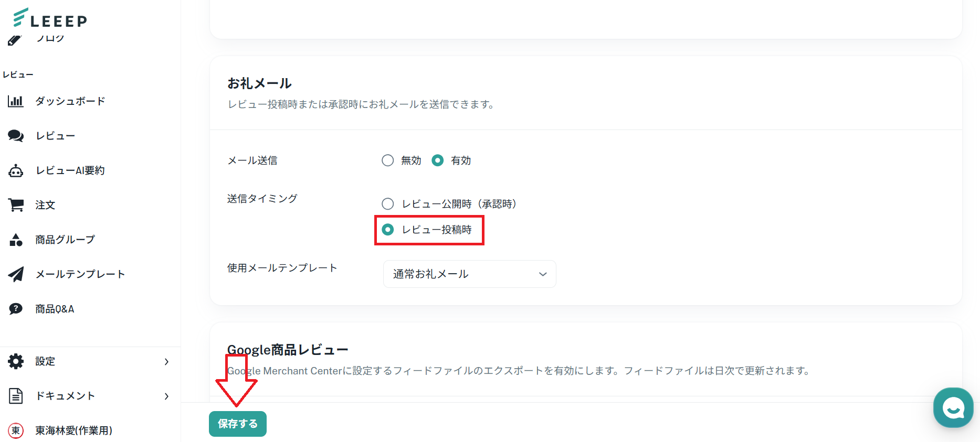This screenshot has width=980, height=442.
Task: Expand the 設定 menu chevron
Action: [x=166, y=361]
